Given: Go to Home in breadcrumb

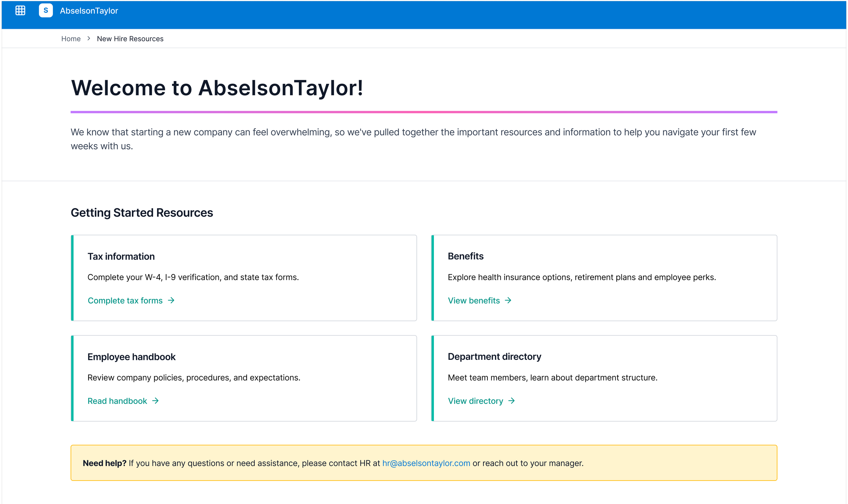Looking at the screenshot, I should (x=71, y=39).
